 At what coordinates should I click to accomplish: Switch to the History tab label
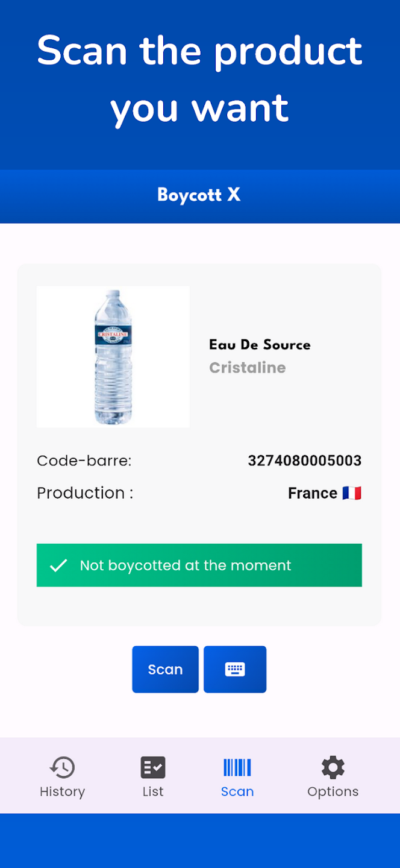pyautogui.click(x=62, y=791)
